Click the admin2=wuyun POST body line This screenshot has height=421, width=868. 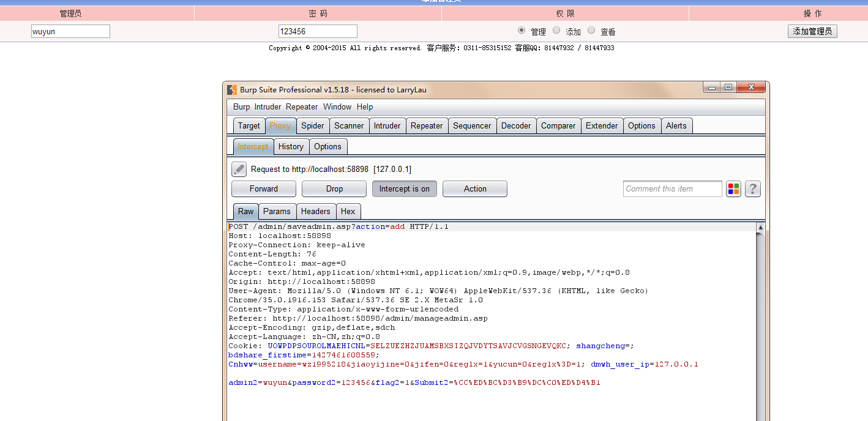pyautogui.click(x=414, y=382)
